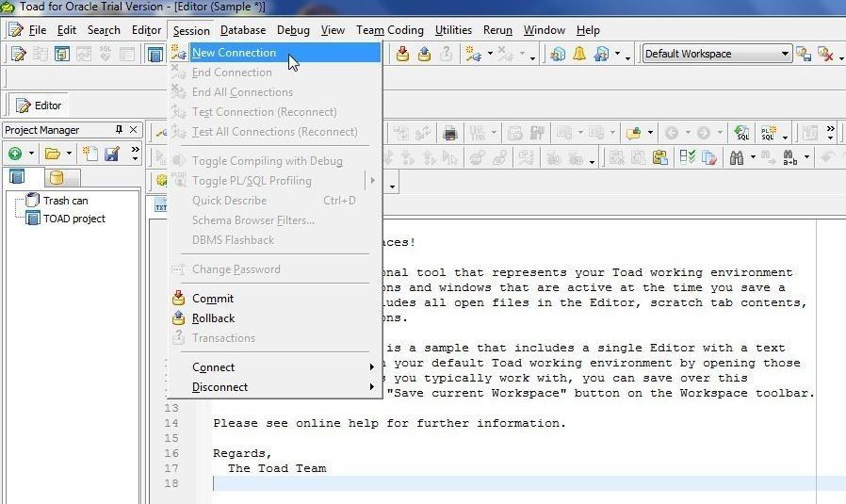
Task: Click the clipboard paste icon in editor toolbar
Action: [659, 157]
